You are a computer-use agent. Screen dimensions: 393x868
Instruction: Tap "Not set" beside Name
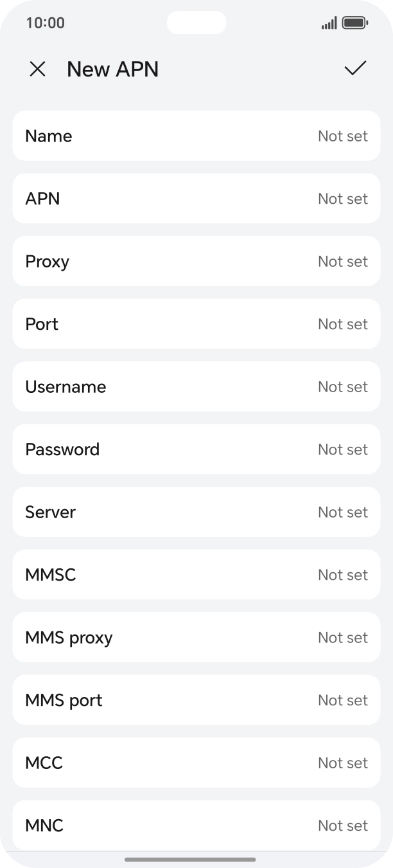[343, 136]
